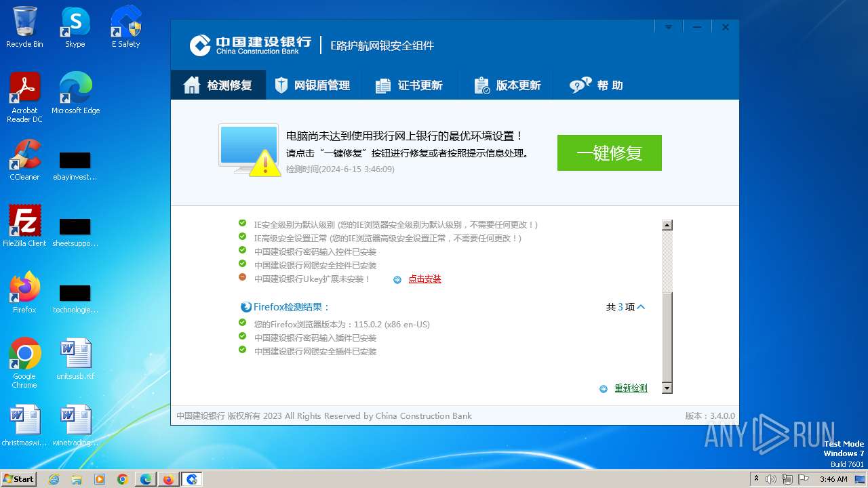
Task: Click the computer warning icon
Action: coord(249,150)
